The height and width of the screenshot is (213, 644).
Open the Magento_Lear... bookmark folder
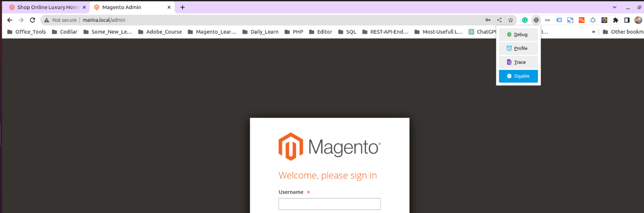click(x=212, y=32)
